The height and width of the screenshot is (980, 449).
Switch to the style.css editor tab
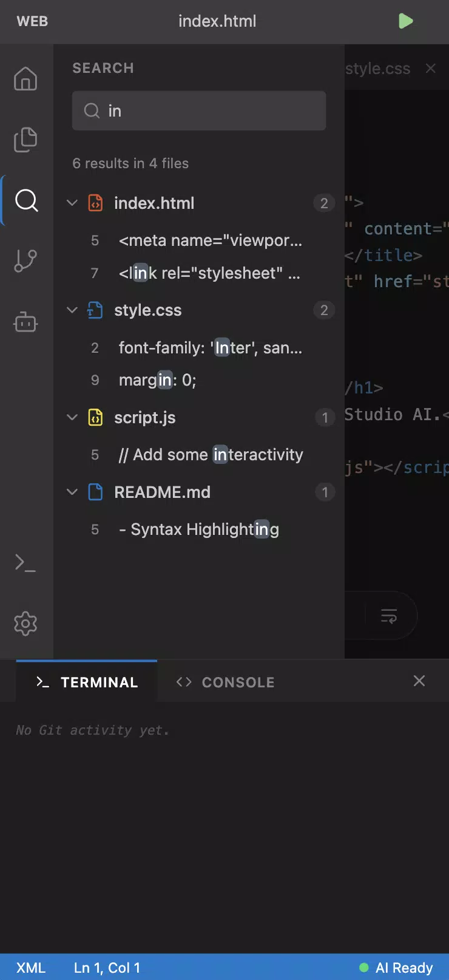coord(377,69)
